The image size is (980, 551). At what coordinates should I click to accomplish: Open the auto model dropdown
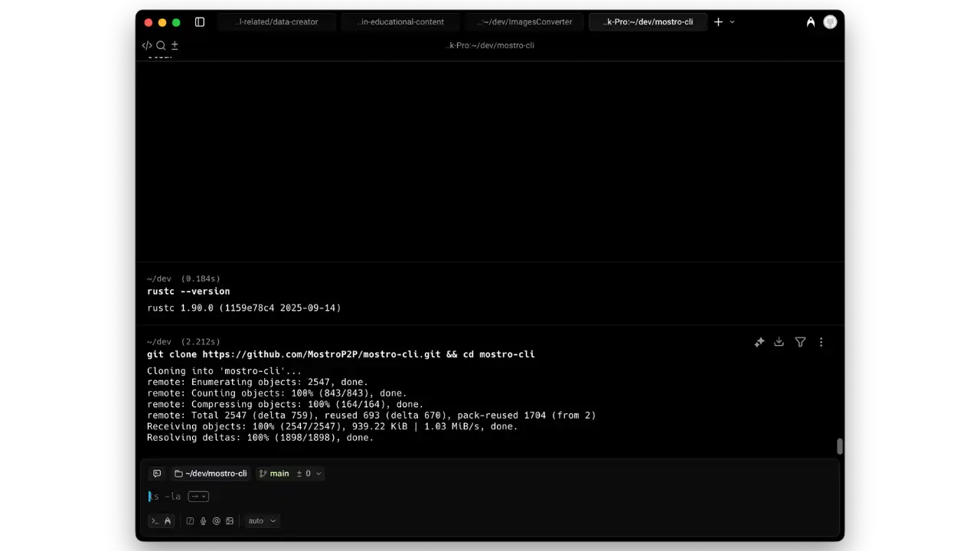[x=262, y=521]
